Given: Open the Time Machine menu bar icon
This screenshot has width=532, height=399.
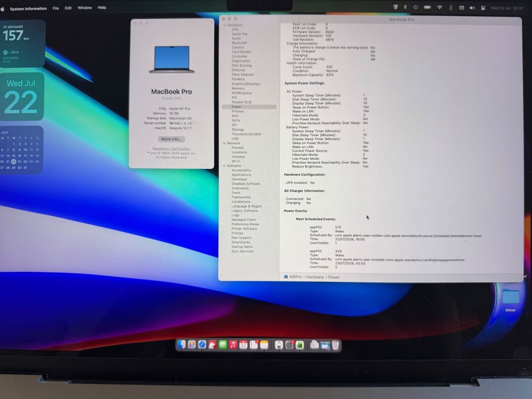Looking at the screenshot, I should tap(416, 7).
